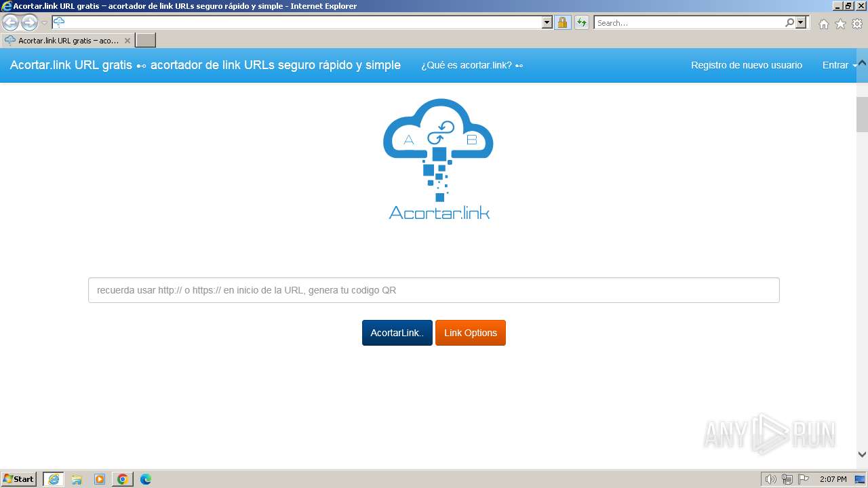Click the Action Center flag icon
The height and width of the screenshot is (488, 868).
click(804, 479)
